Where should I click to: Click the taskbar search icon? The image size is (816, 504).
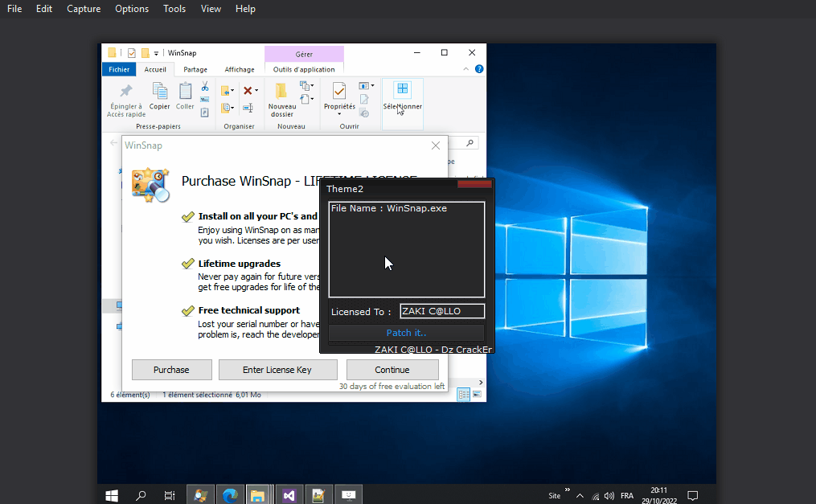click(x=141, y=495)
